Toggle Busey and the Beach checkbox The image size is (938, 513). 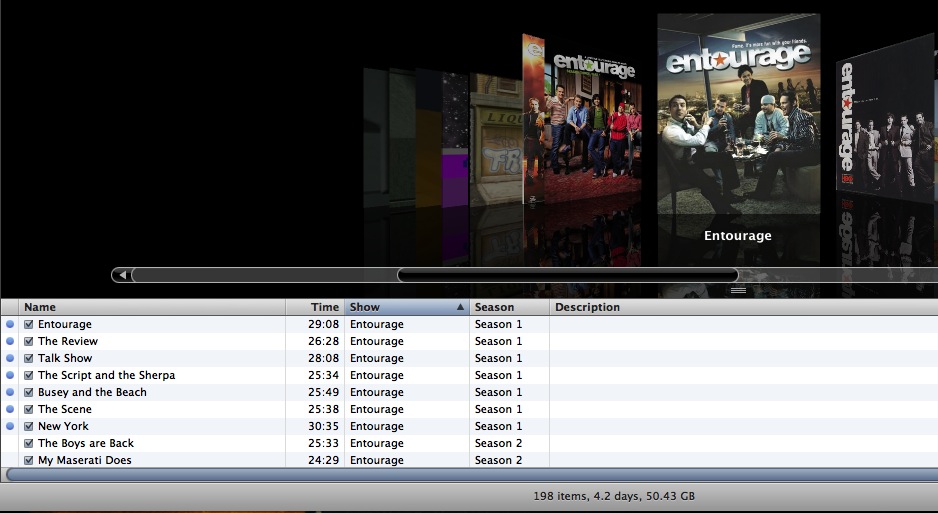[x=28, y=392]
